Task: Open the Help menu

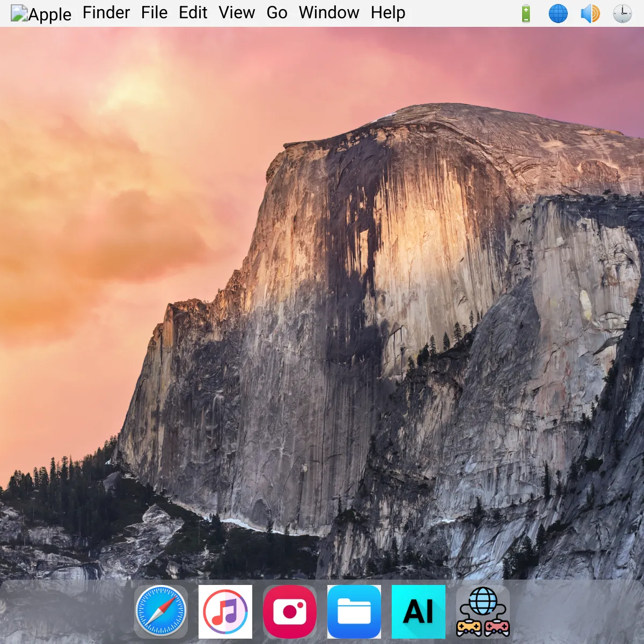Action: 388,13
